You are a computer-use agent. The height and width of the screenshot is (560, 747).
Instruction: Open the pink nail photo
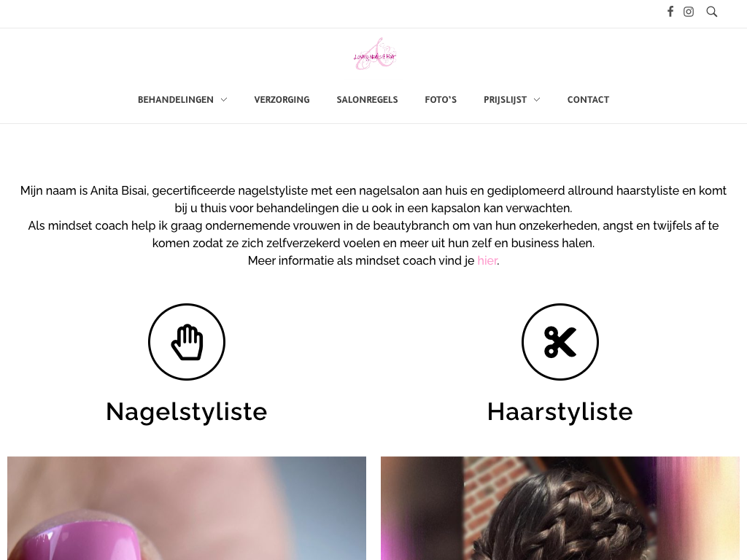pyautogui.click(x=187, y=508)
